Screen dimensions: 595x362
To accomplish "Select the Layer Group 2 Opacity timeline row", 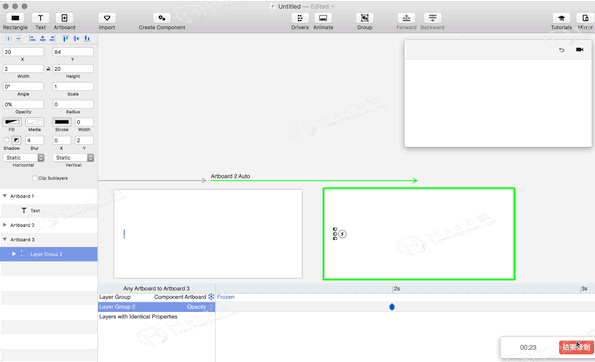I will coord(156,307).
